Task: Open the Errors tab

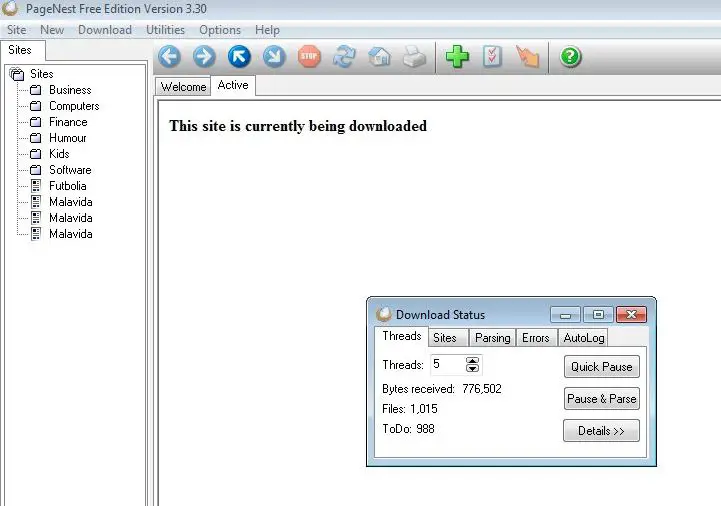Action: coord(536,338)
